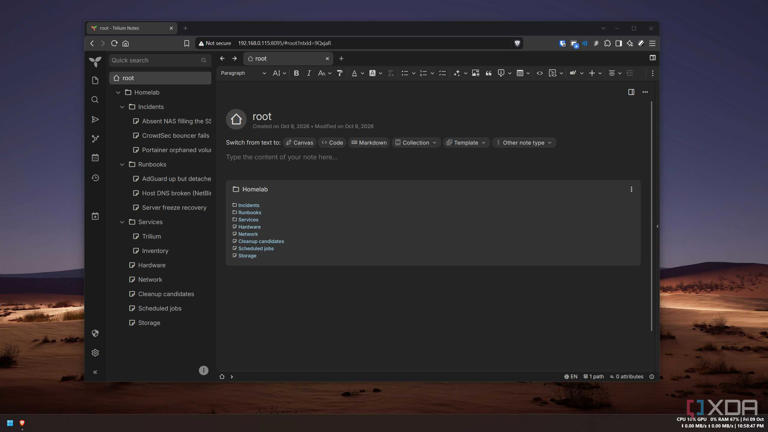Click the Brave shield icon in the address bar
768x432 pixels.
[x=517, y=43]
